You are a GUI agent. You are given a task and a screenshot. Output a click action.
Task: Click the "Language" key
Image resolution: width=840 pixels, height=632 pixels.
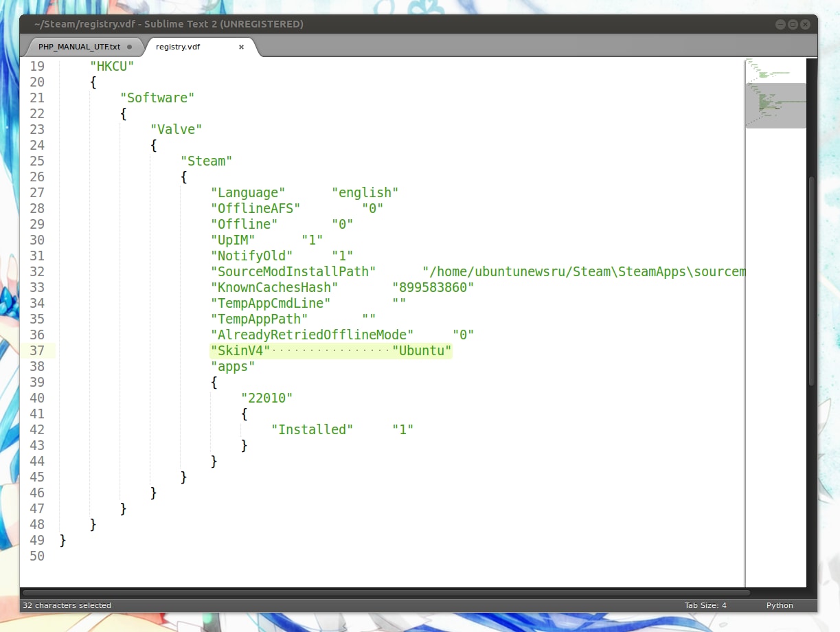tap(248, 192)
